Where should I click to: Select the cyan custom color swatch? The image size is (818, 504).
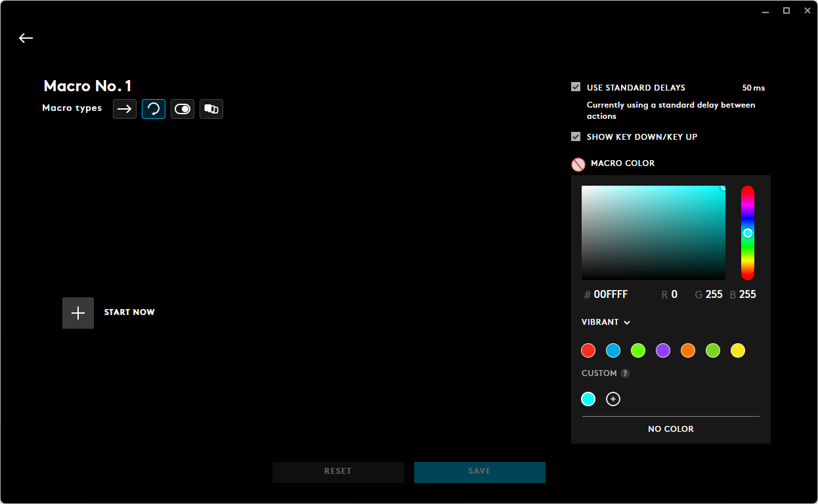click(588, 399)
